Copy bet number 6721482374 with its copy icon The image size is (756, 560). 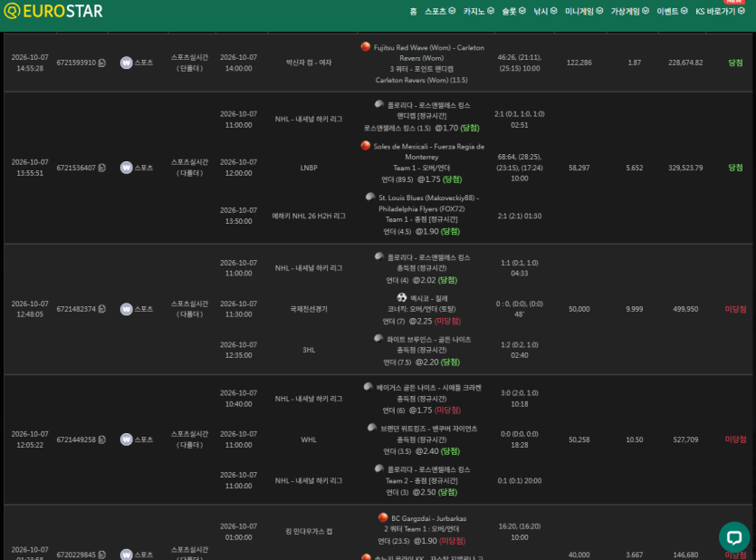point(101,309)
